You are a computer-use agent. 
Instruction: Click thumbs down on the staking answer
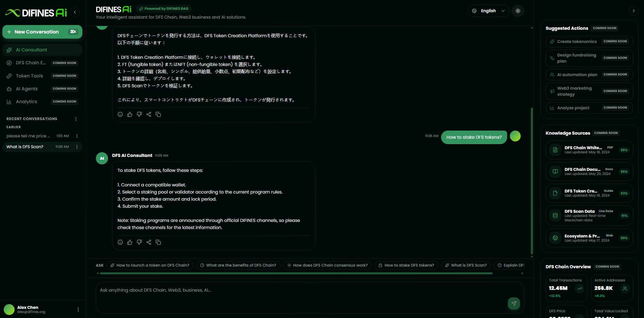[139, 242]
